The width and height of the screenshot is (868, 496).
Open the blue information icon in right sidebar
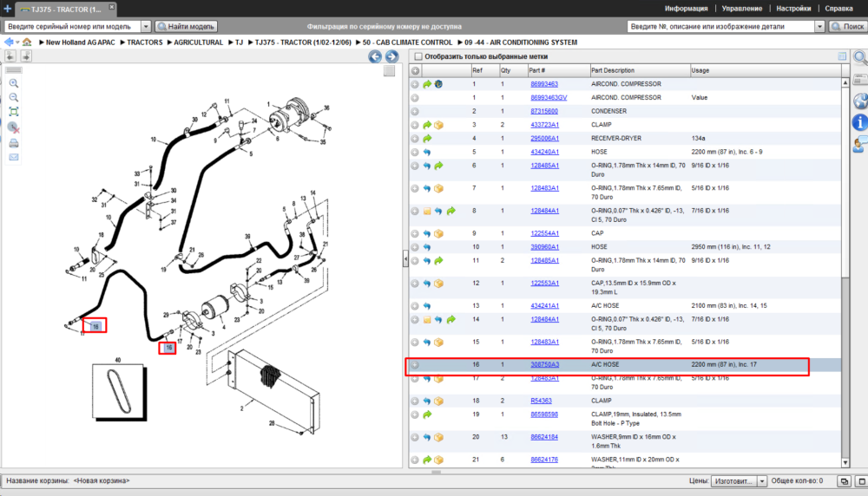click(859, 123)
